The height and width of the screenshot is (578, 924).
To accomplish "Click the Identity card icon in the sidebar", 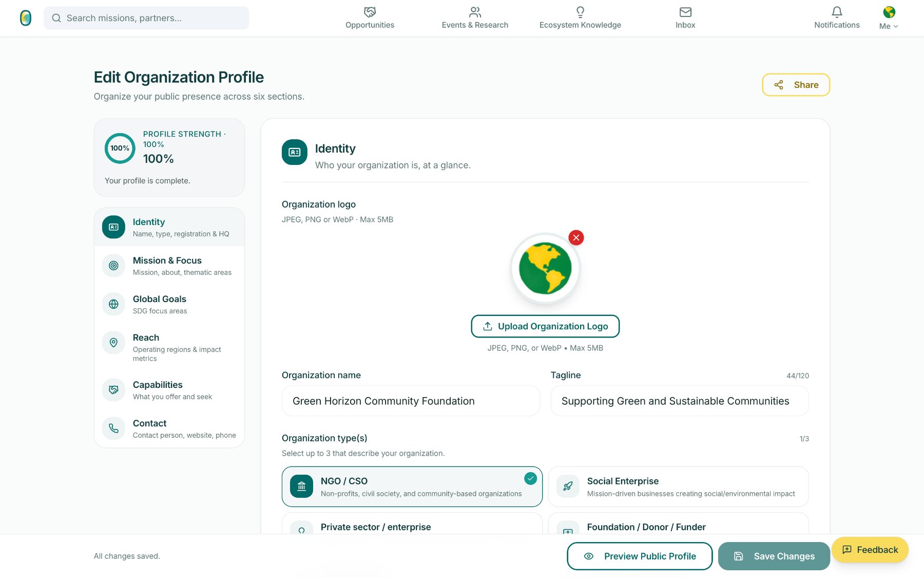I will 113,227.
